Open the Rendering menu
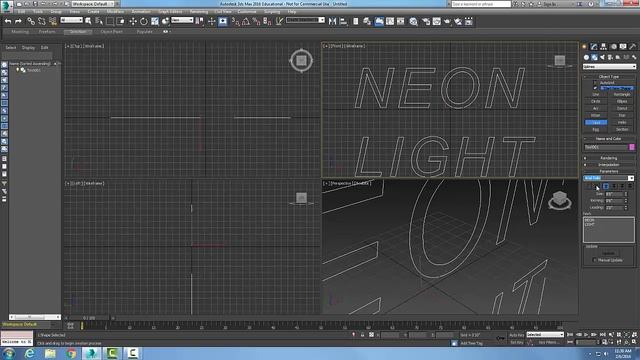The width and height of the screenshot is (640, 360). pos(199,12)
